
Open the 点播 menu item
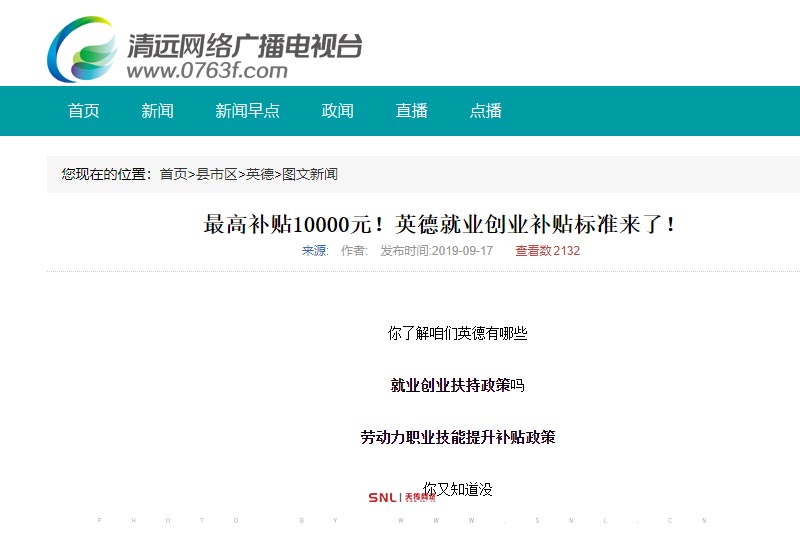point(485,111)
